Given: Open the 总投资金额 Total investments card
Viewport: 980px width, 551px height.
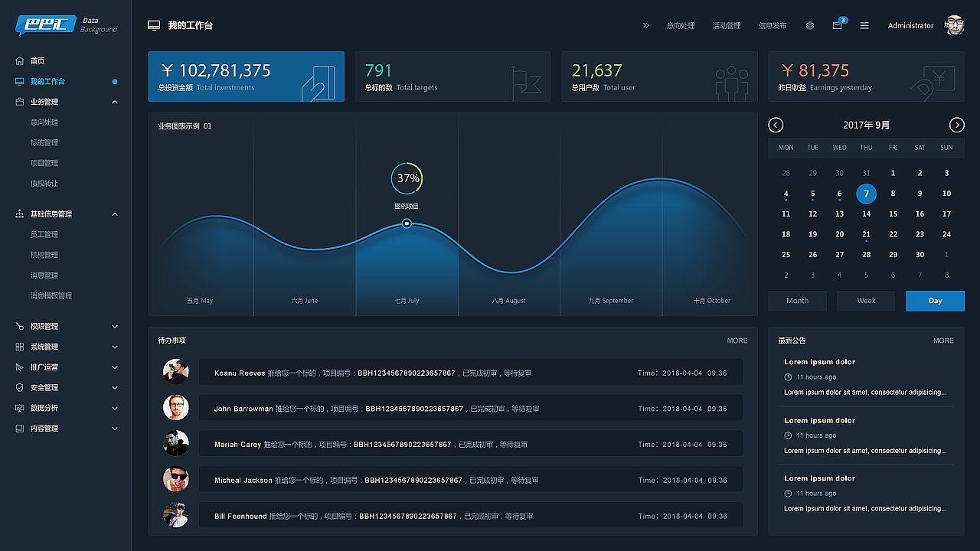Looking at the screenshot, I should (x=246, y=77).
